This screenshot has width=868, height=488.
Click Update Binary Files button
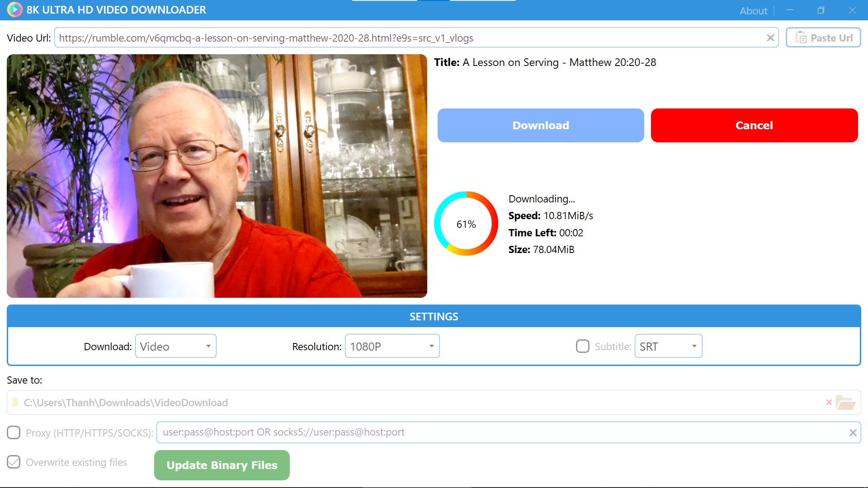click(x=222, y=465)
